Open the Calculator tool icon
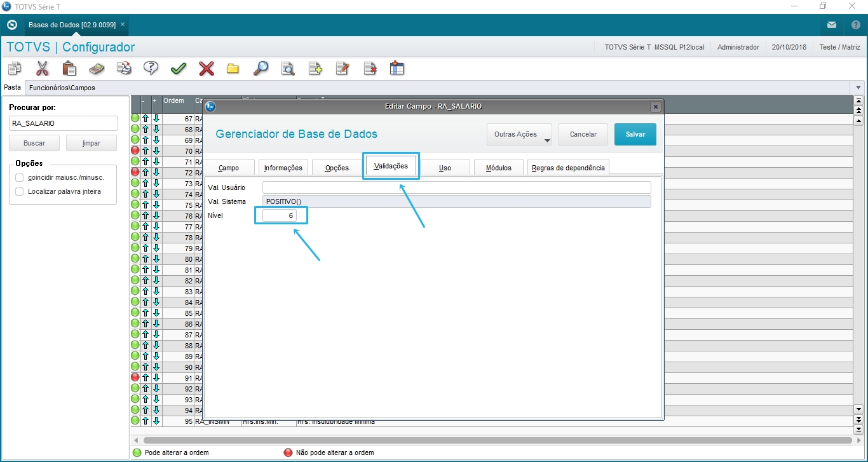868x462 pixels. click(x=97, y=68)
